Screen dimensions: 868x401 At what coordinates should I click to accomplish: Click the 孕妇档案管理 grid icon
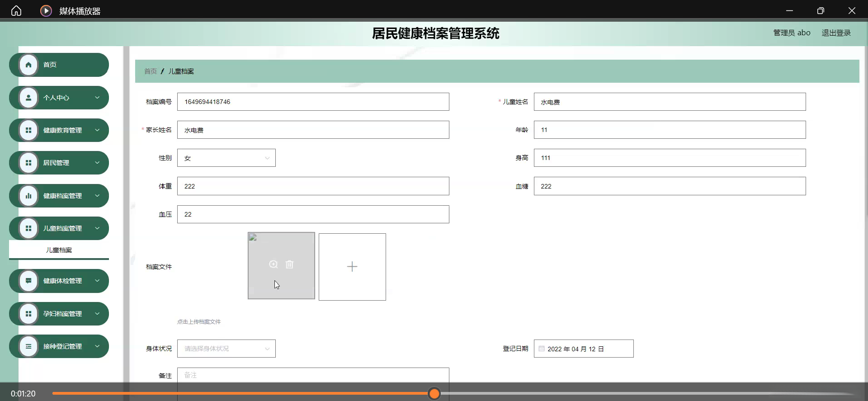tap(28, 314)
